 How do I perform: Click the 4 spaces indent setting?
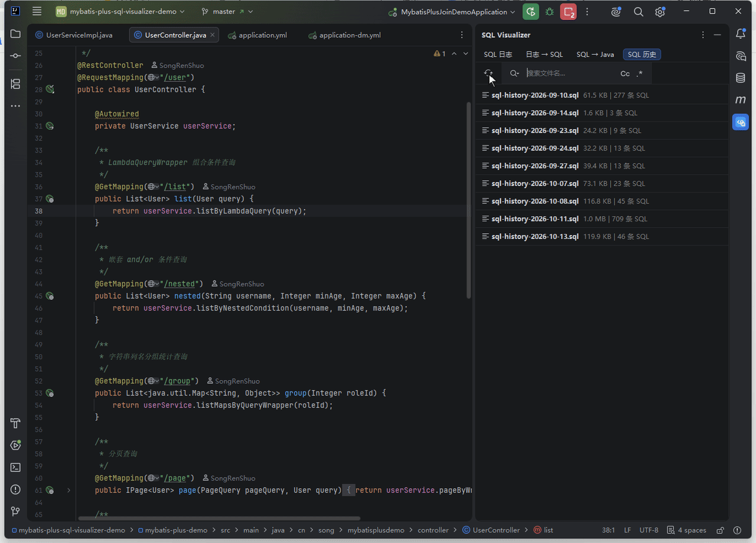pyautogui.click(x=686, y=530)
